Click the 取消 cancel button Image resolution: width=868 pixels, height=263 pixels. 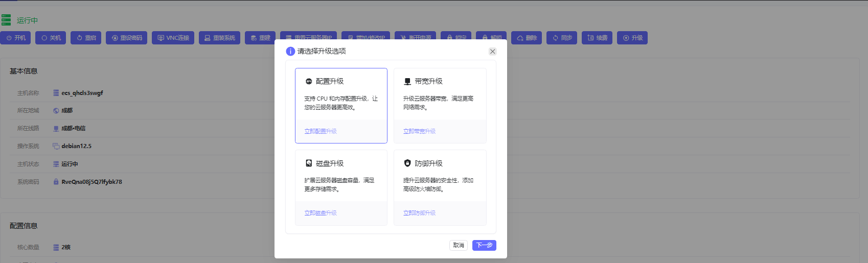coord(459,245)
